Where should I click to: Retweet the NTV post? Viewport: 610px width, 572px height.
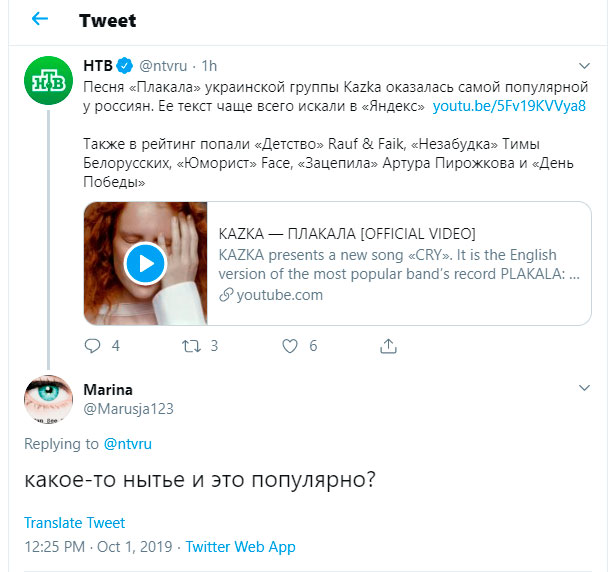190,346
